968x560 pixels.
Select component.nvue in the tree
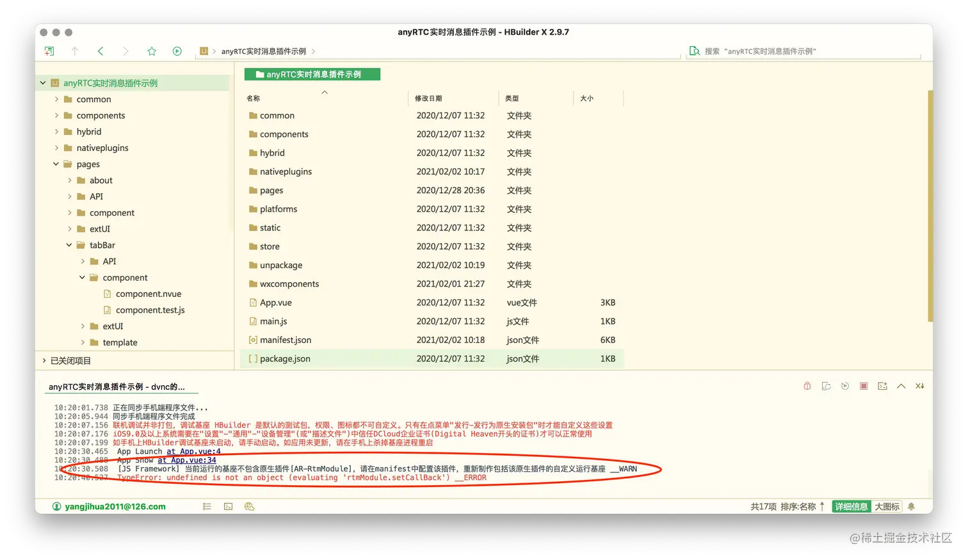tap(149, 294)
